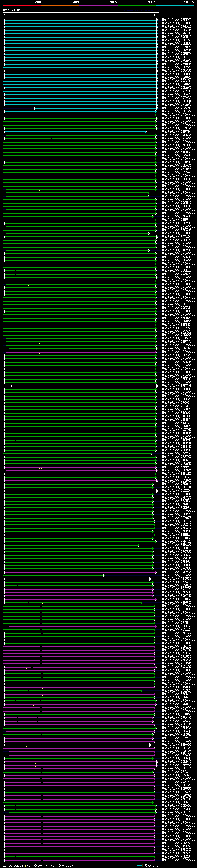Pick UniRef100_B9FNU9 from hit list
197x868 pixels.
click(177, 74)
